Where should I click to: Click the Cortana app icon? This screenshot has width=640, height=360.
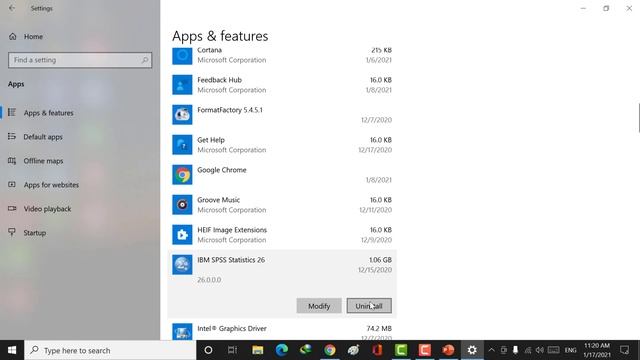(x=182, y=56)
